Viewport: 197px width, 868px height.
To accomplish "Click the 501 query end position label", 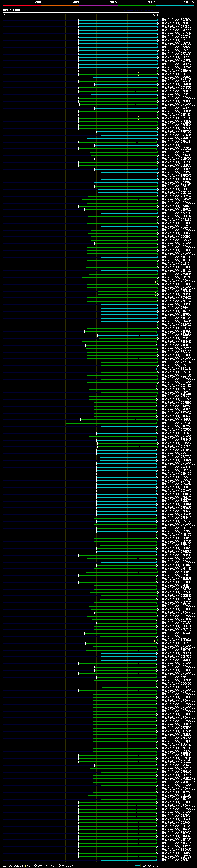I will click(x=155, y=15).
